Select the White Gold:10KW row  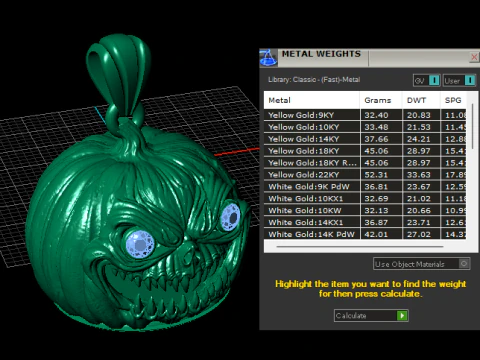(x=365, y=211)
